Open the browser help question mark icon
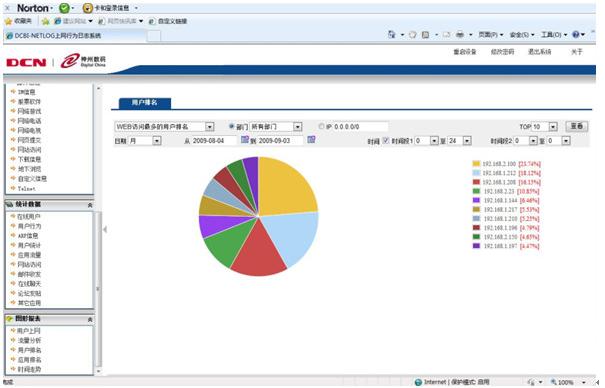605x388 pixels. pyautogui.click(x=576, y=35)
